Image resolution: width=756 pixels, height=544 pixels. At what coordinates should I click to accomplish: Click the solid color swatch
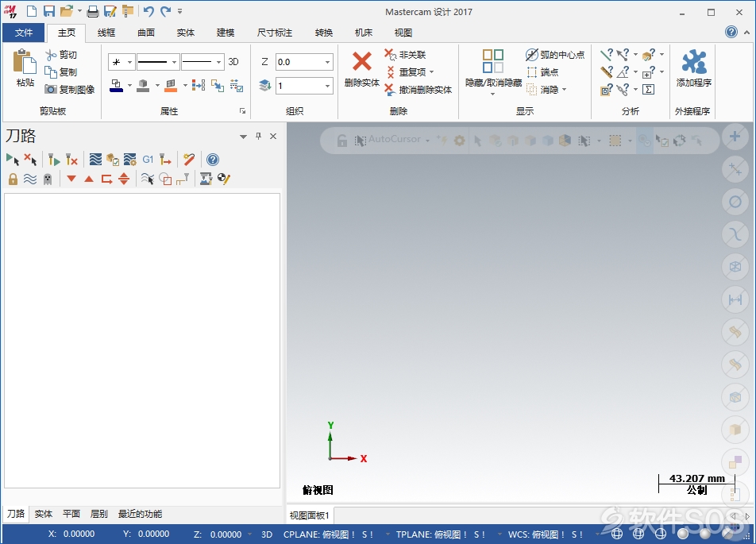[x=143, y=86]
